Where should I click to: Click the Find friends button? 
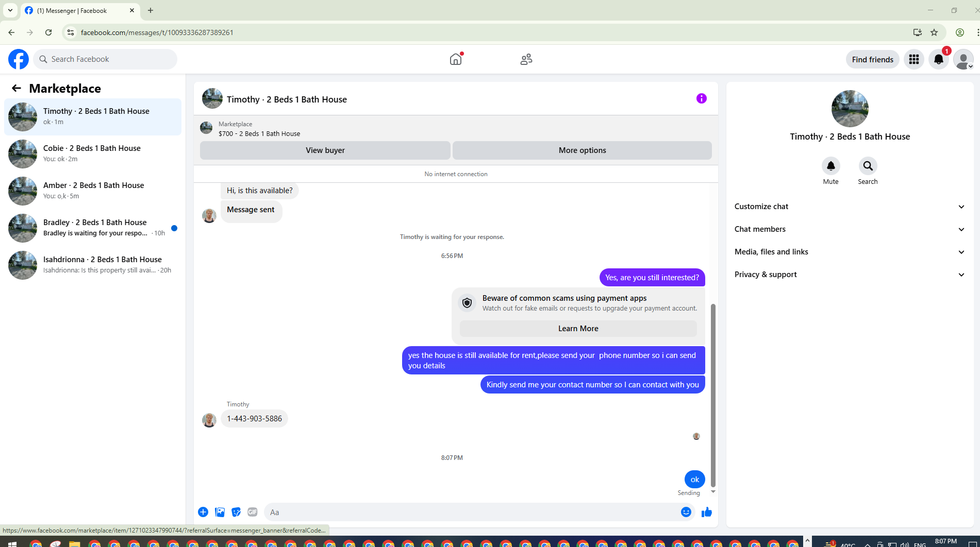pos(872,59)
